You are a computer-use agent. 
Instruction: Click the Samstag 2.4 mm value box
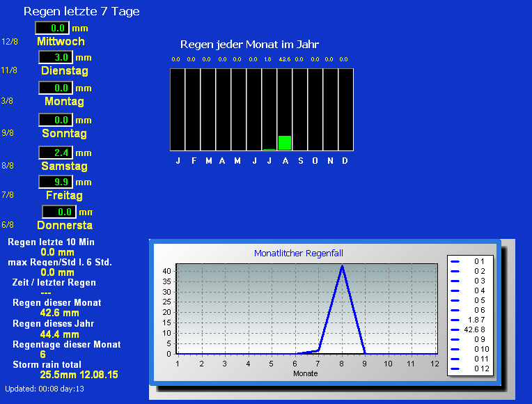click(55, 153)
